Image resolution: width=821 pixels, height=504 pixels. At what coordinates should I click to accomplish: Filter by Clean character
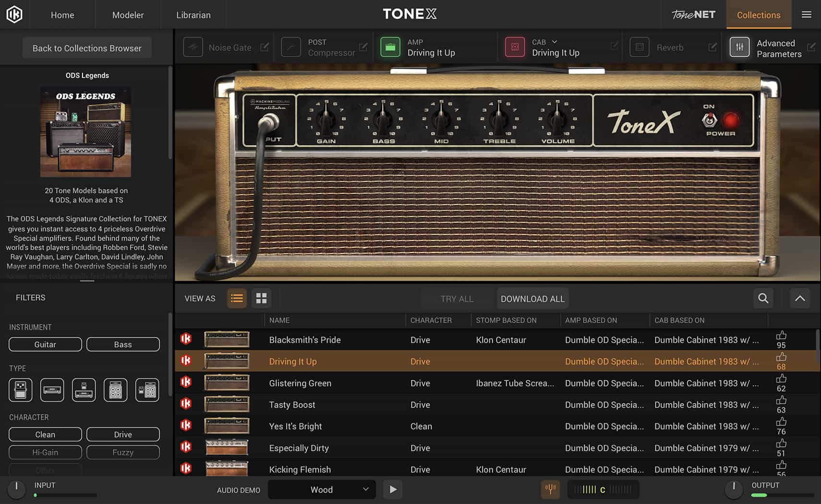pyautogui.click(x=45, y=434)
